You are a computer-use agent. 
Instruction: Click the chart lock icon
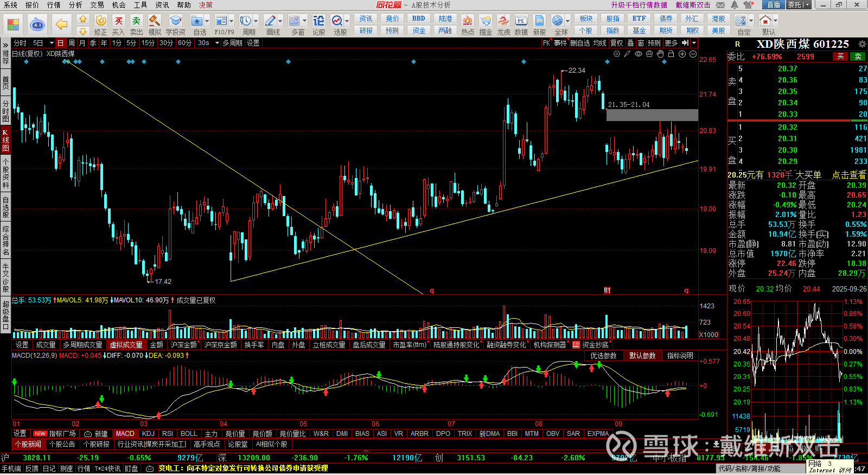(671, 54)
